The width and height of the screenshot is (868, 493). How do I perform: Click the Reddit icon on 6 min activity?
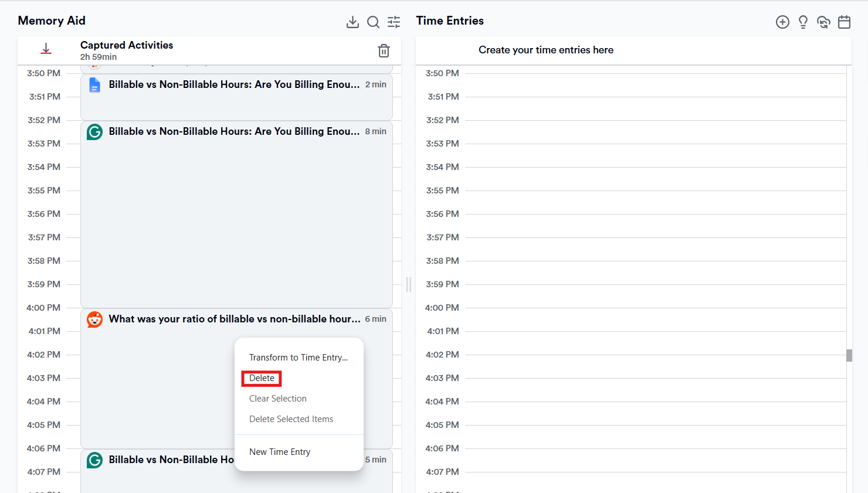[x=94, y=319]
